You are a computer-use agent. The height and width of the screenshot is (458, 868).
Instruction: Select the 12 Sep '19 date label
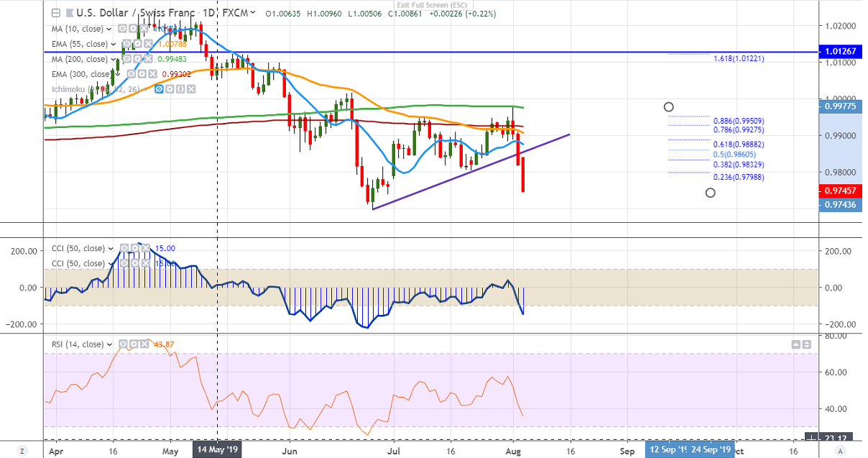click(x=665, y=449)
